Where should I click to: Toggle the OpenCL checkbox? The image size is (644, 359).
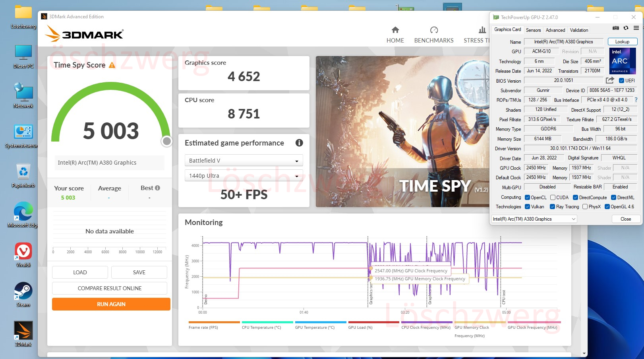pyautogui.click(x=527, y=198)
